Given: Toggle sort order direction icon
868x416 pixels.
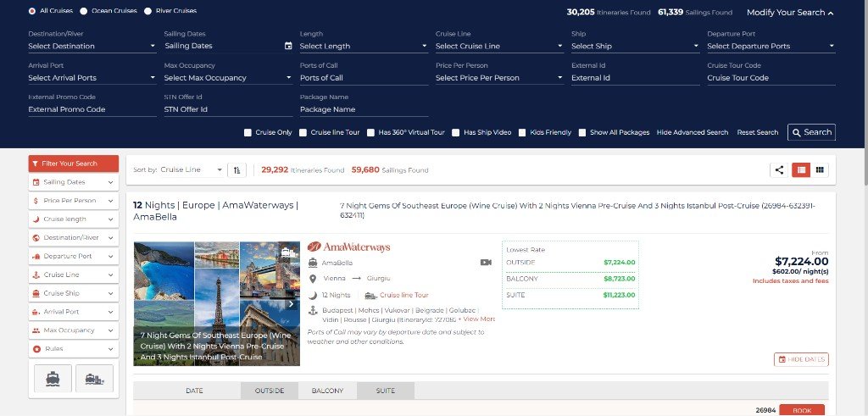Looking at the screenshot, I should (237, 169).
